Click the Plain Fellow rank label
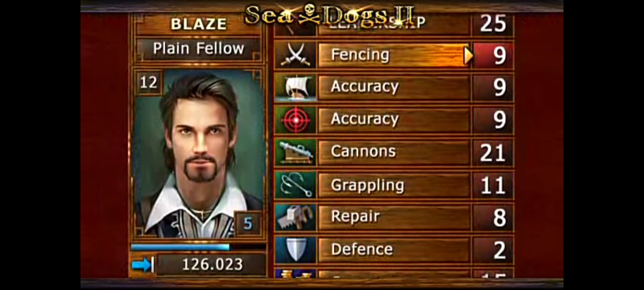 coord(198,49)
